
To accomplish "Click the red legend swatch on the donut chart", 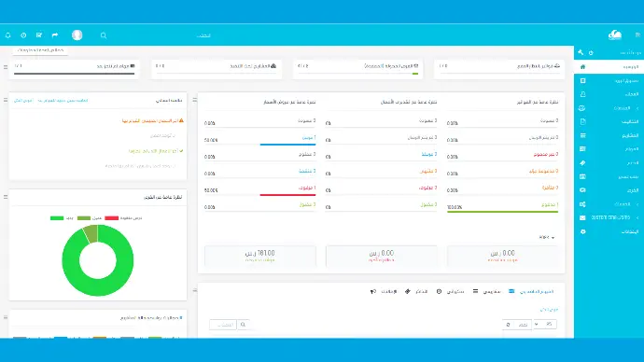I will tap(111, 218).
